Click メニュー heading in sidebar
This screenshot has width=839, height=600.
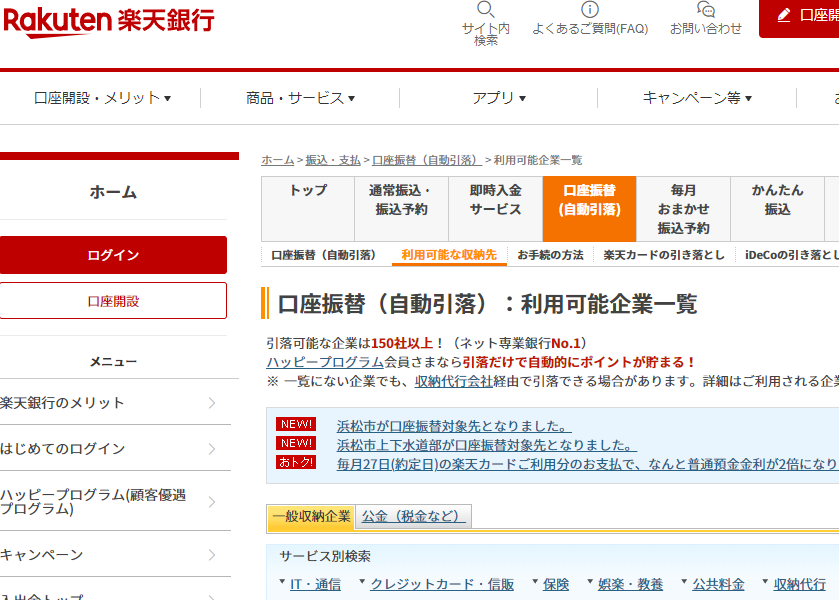(x=113, y=362)
